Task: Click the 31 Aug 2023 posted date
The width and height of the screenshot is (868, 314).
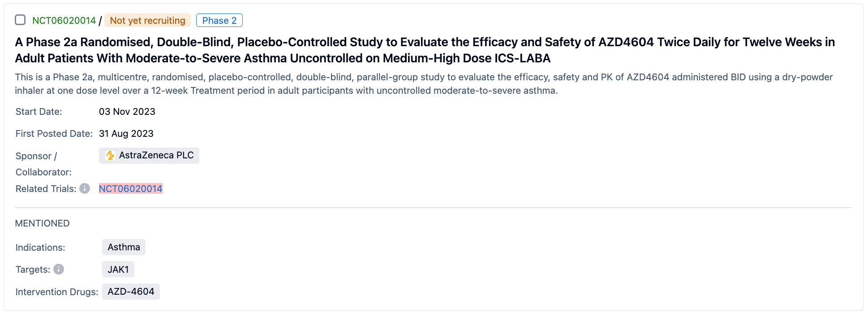Action: pos(126,134)
